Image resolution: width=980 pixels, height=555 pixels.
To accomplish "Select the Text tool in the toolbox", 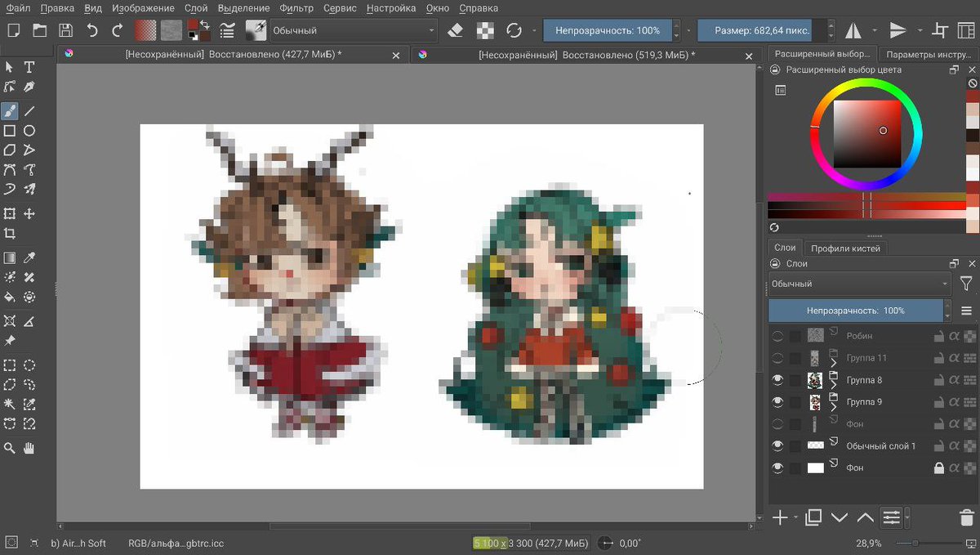I will click(29, 67).
